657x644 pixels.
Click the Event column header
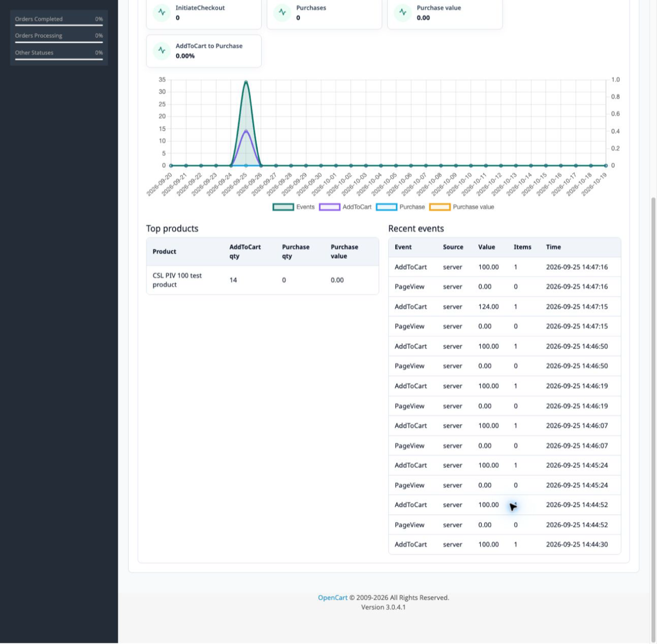[403, 247]
